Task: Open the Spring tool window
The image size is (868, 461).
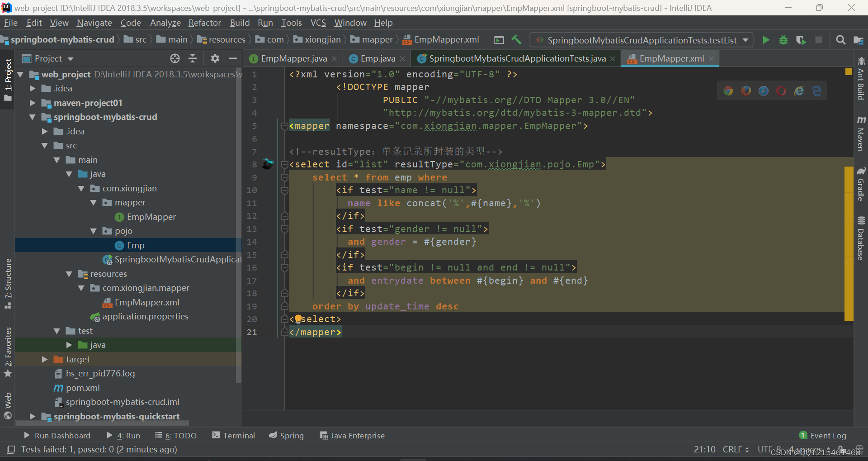Action: pos(286,435)
